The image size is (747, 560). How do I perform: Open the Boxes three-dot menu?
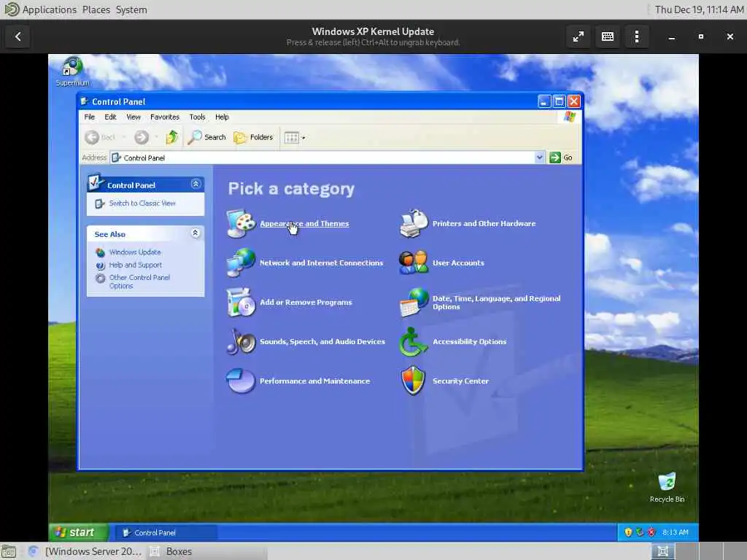637,36
